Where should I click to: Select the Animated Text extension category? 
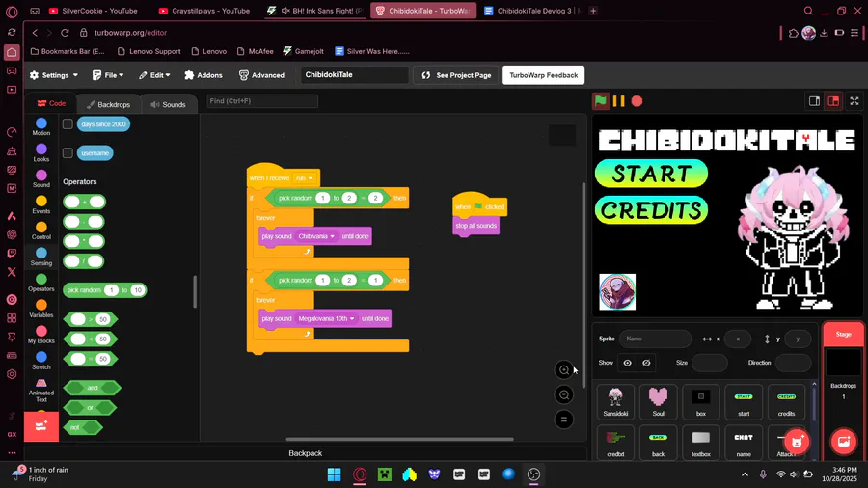(x=41, y=390)
